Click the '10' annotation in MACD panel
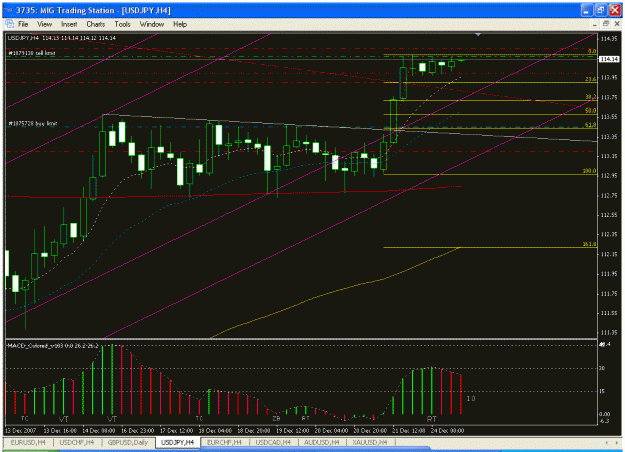This screenshot has height=452, width=625. click(x=471, y=398)
